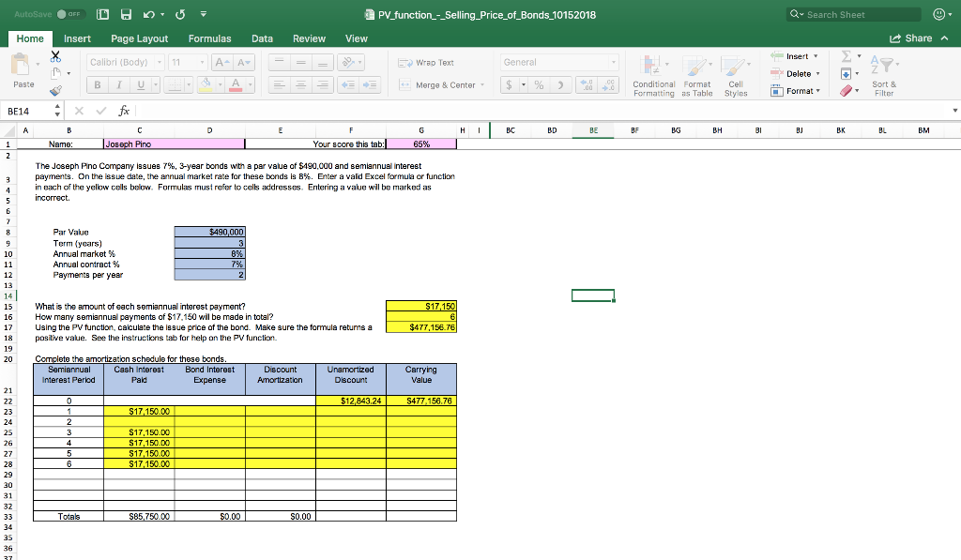Switch to the Formulas tab
Screen dimensions: 961x560
209,38
